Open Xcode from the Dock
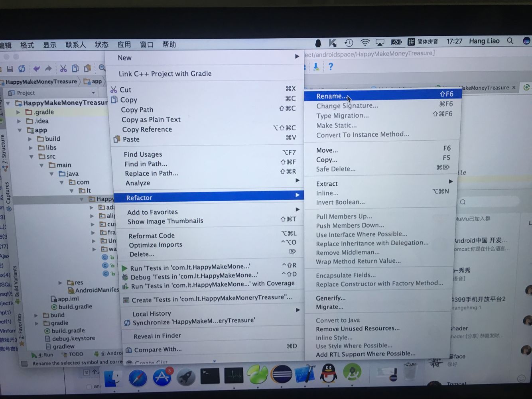Viewport: 532px width, 399px height. click(305, 374)
